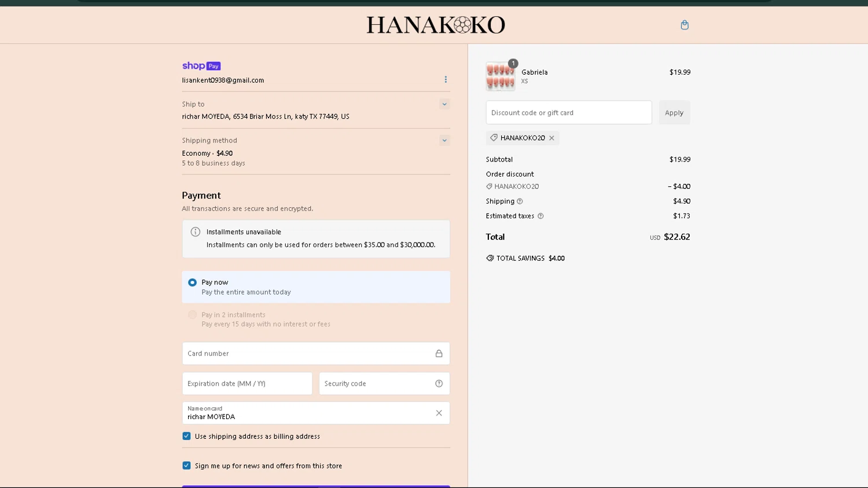The height and width of the screenshot is (488, 868).
Task: Click the Name on card field
Action: (x=316, y=413)
